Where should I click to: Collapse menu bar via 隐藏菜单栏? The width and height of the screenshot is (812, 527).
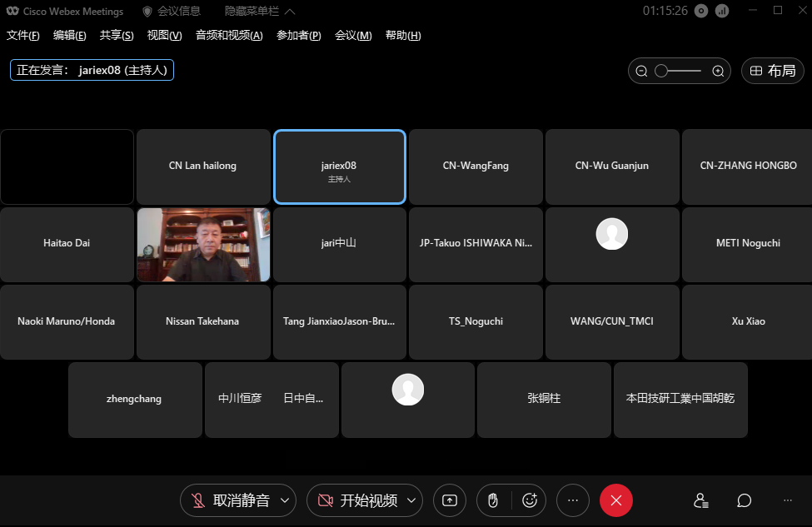tap(259, 12)
